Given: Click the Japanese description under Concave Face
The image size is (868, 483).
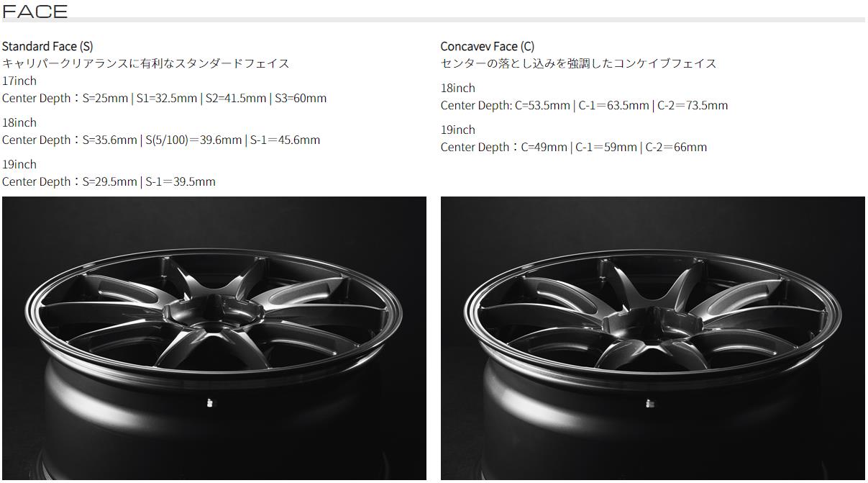Looking at the screenshot, I should point(578,63).
